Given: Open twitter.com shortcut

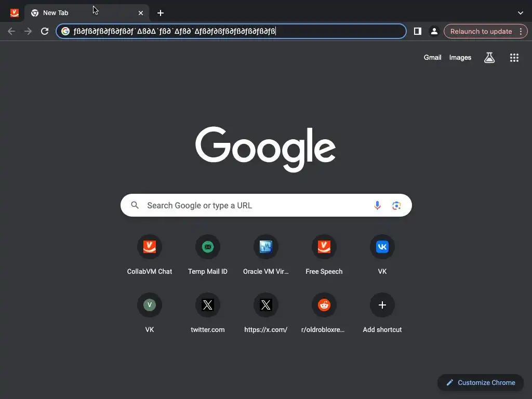Looking at the screenshot, I should [208, 313].
